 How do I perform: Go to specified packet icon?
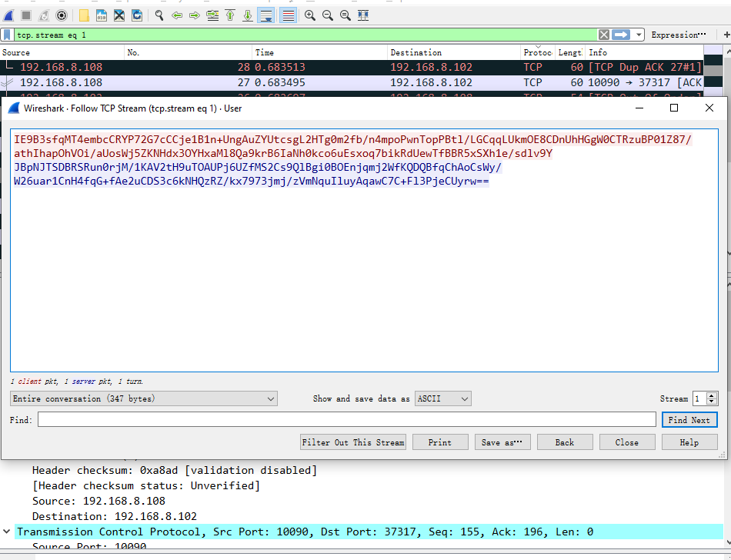point(212,15)
